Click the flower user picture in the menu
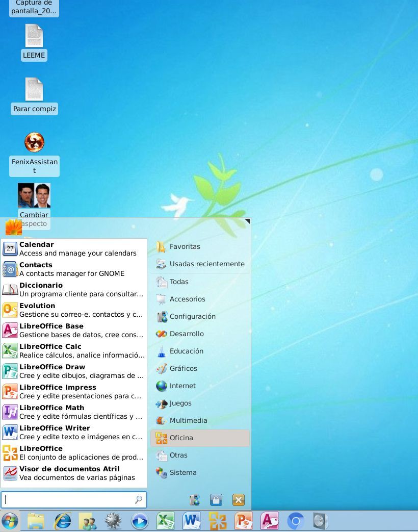This screenshot has width=418, height=532. (14, 227)
